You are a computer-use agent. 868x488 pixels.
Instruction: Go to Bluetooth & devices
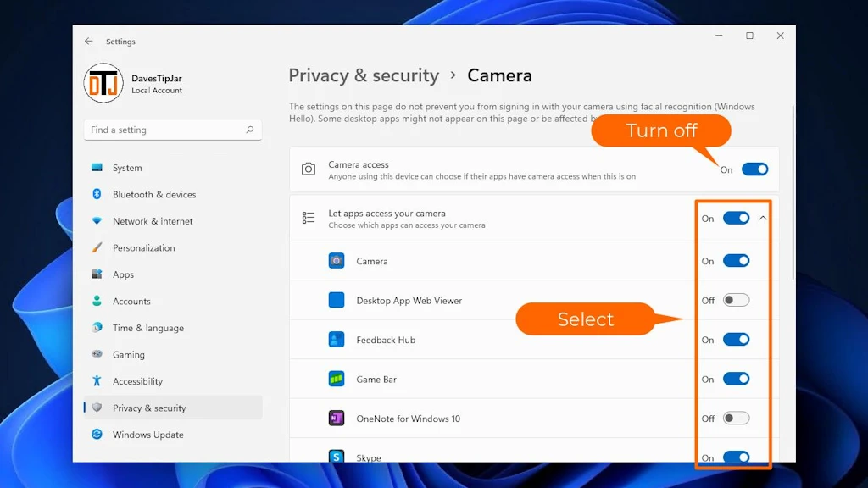[x=173, y=194]
